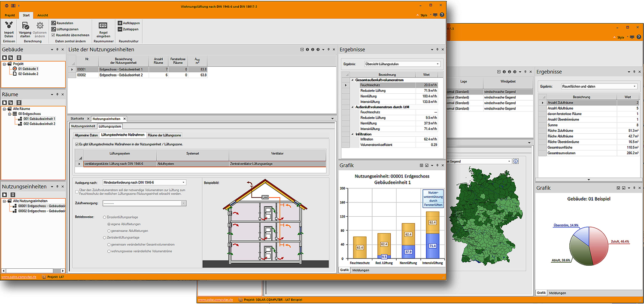Open Ergebnis dropdown in front window
This screenshot has width=644, height=304.
click(402, 64)
